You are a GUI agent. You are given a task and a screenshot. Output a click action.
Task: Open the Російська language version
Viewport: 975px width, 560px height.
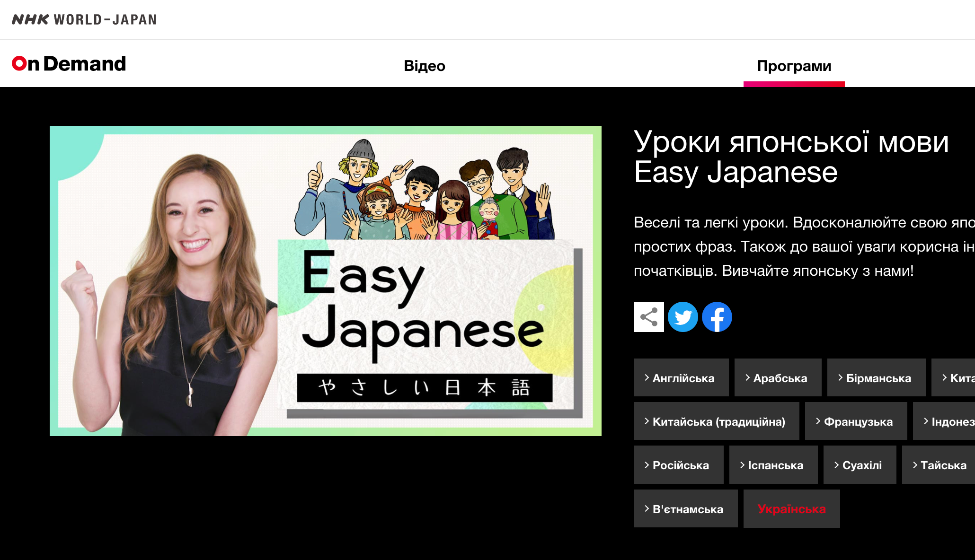678,465
